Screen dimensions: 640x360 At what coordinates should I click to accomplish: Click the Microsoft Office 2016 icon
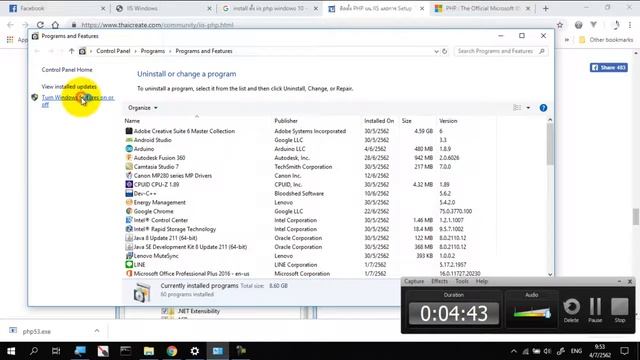129,273
